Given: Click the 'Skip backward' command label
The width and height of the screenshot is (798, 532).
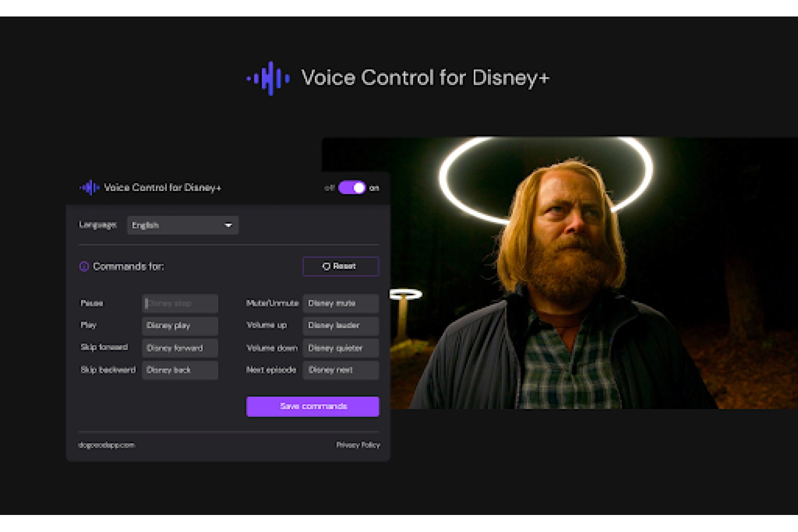Looking at the screenshot, I should (x=108, y=370).
